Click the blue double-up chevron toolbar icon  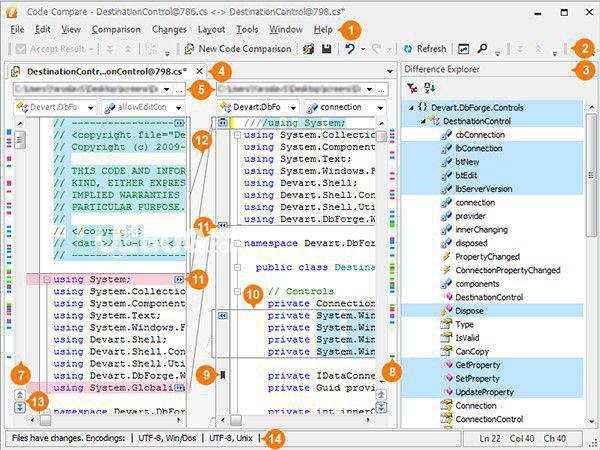click(x=538, y=49)
